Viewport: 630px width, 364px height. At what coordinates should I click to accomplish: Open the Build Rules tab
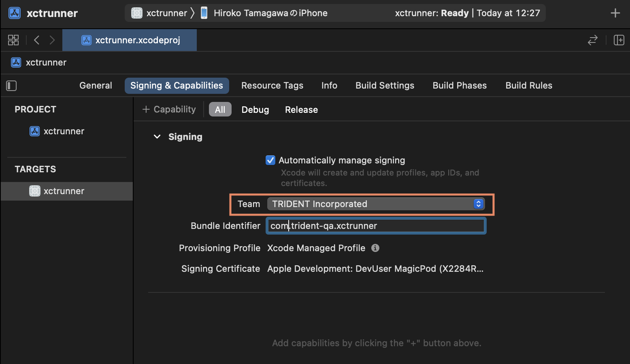[529, 85]
